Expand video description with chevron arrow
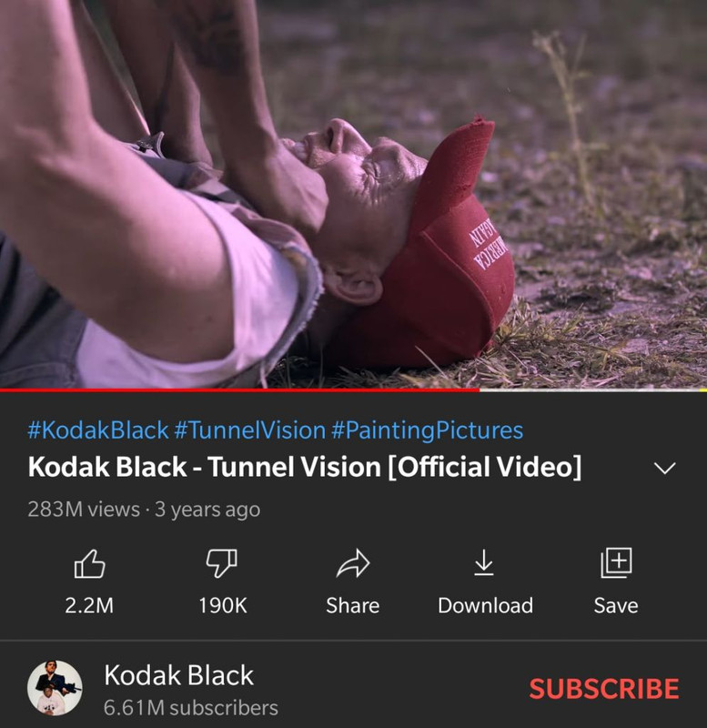 tap(665, 468)
